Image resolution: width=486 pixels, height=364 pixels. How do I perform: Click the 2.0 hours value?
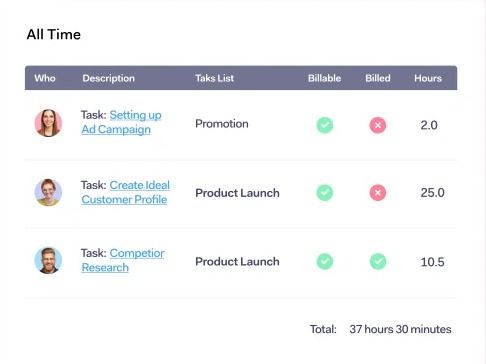[x=429, y=125]
